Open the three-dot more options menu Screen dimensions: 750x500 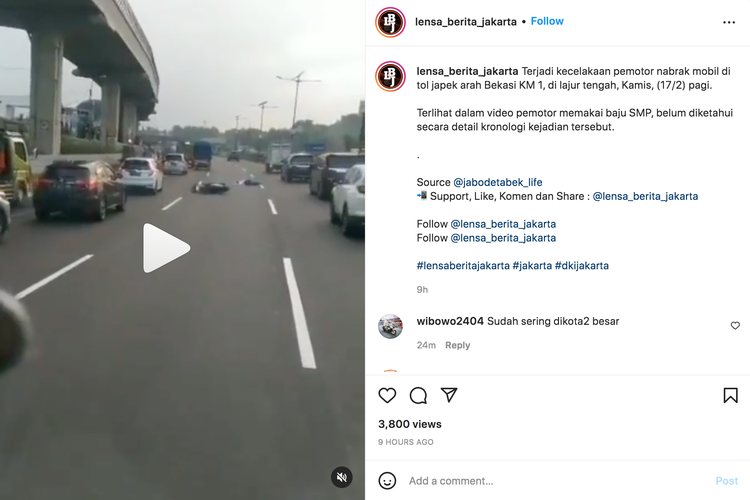coord(729,22)
